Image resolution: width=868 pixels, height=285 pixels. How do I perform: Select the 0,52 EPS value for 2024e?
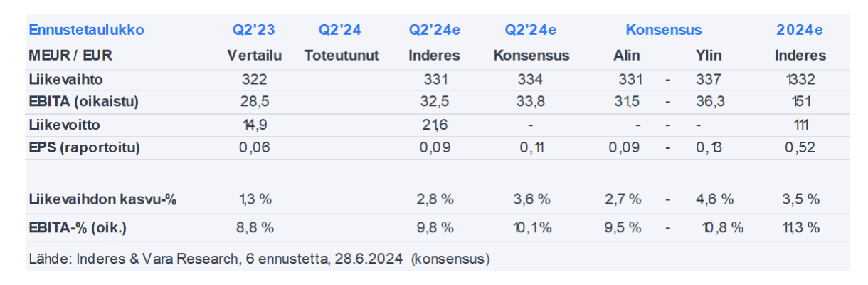[800, 148]
